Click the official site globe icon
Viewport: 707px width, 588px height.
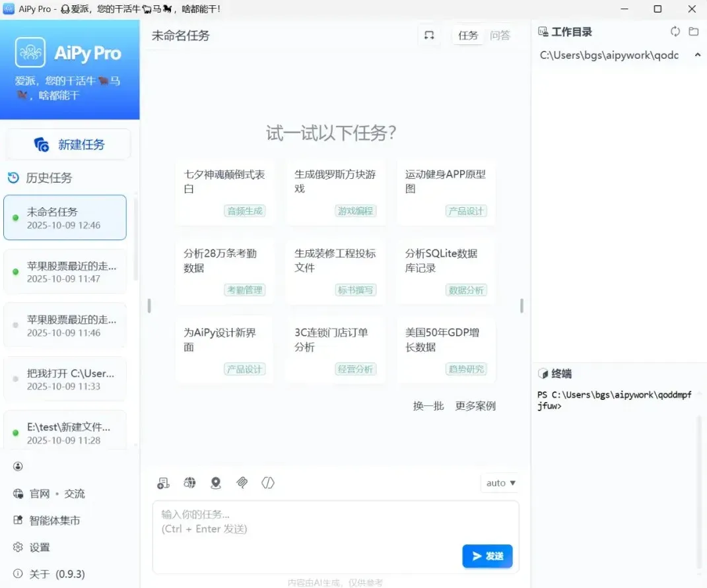[x=18, y=494]
